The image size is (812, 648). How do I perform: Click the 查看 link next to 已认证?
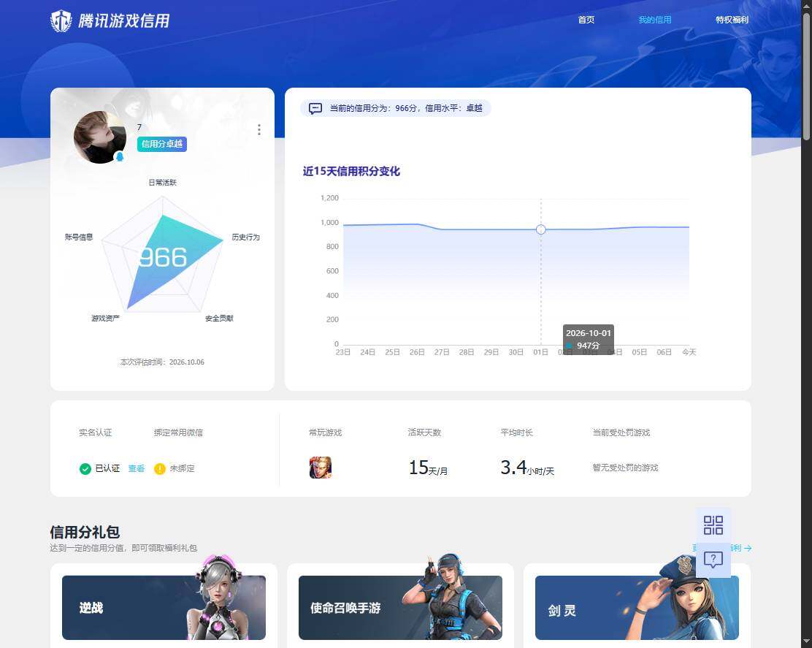137,468
